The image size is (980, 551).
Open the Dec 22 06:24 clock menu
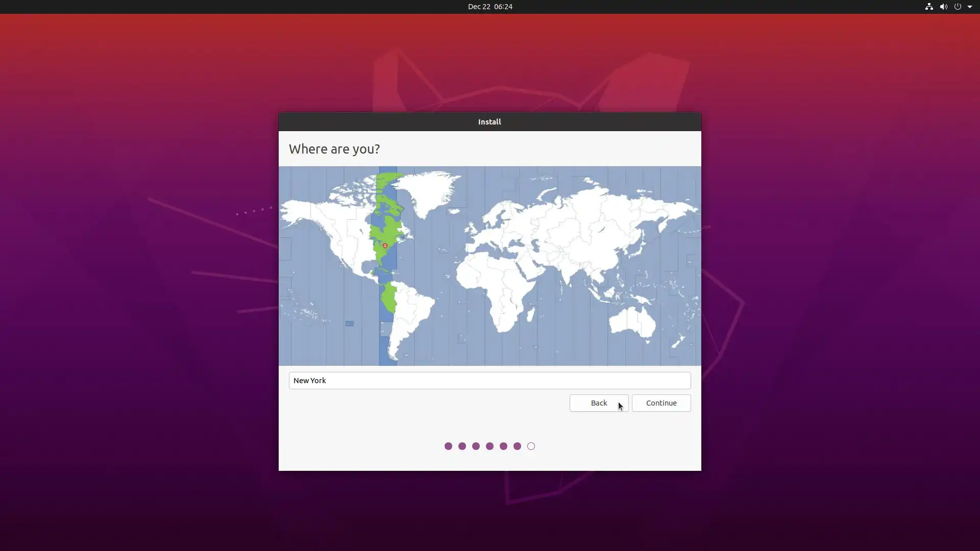coord(490,7)
